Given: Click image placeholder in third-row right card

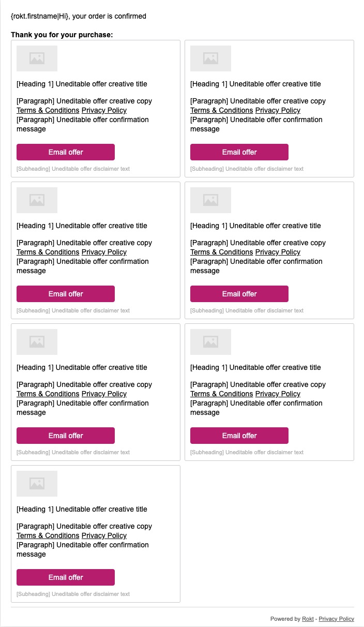Looking at the screenshot, I should [210, 342].
